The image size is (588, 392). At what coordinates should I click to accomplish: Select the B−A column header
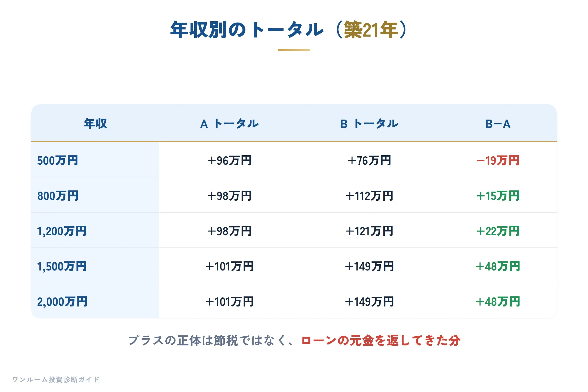pos(498,124)
